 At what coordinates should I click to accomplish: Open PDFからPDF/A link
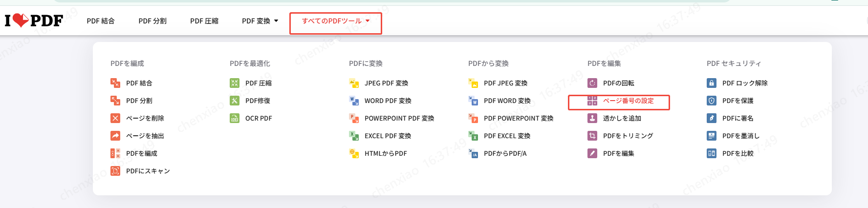point(505,153)
